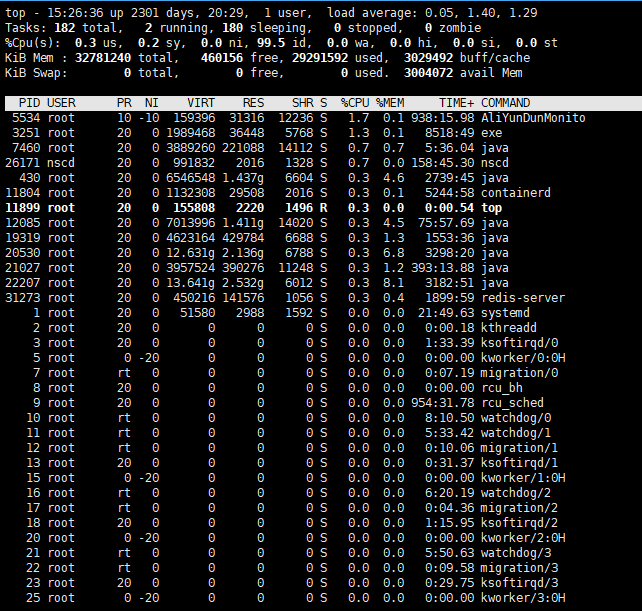The height and width of the screenshot is (611, 642).
Task: Select watchdog/2 process
Action: click(516, 493)
